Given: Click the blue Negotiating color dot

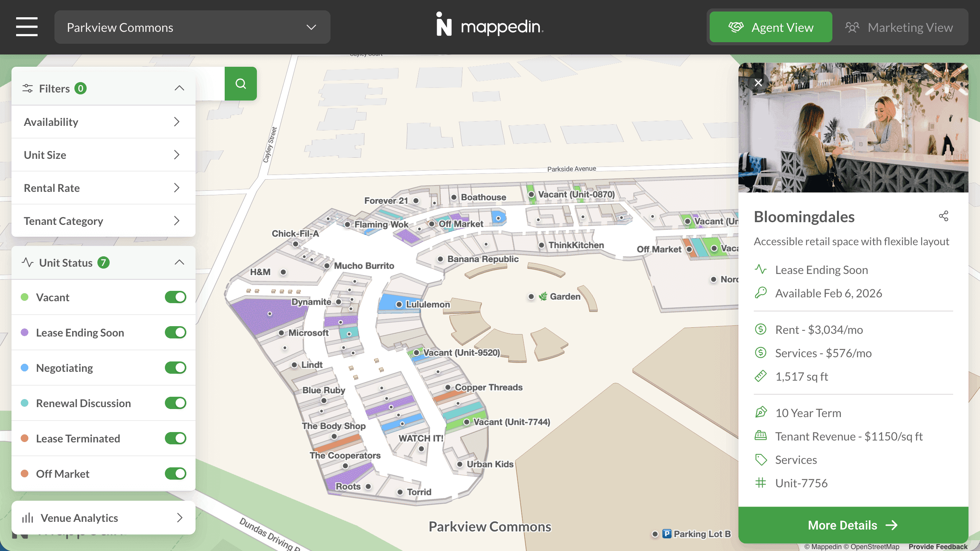Looking at the screenshot, I should point(25,368).
